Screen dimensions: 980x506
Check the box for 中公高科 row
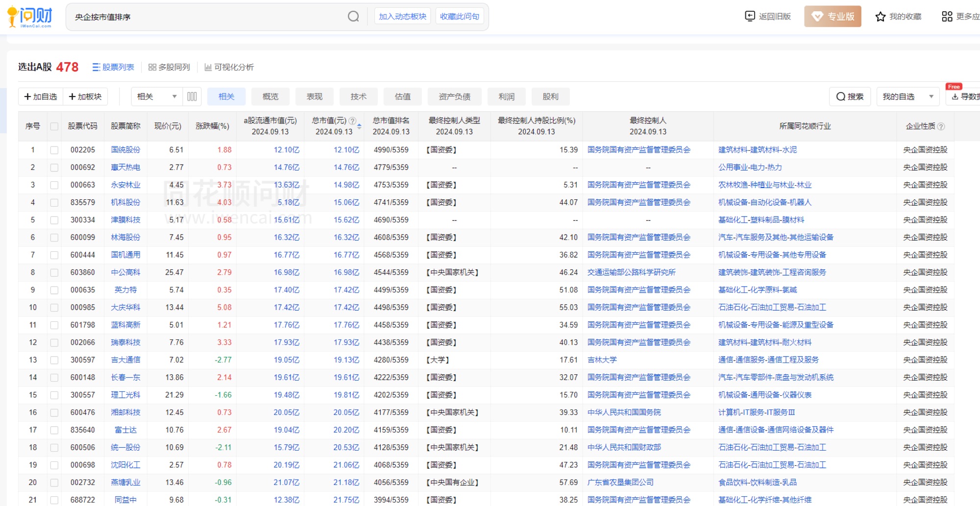(54, 272)
